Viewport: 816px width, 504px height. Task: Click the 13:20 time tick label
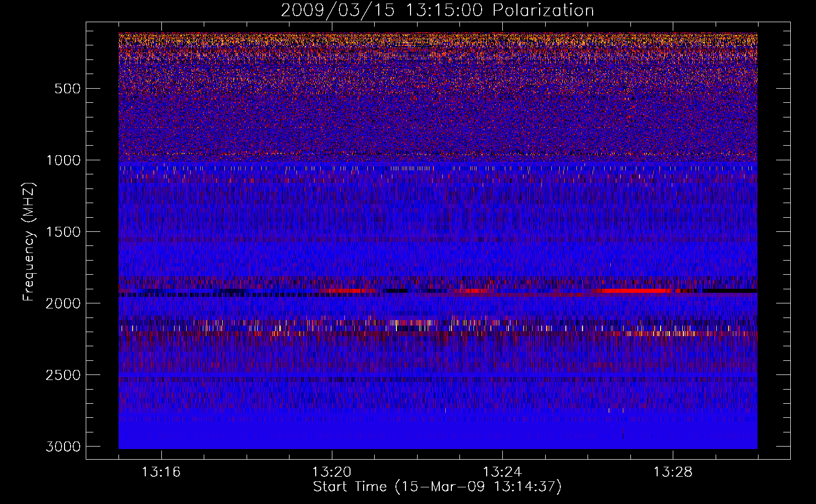pos(331,472)
